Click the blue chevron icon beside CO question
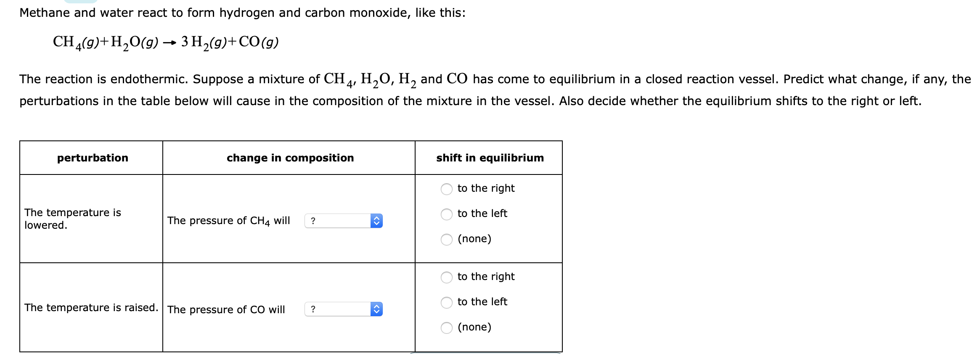This screenshot has width=980, height=354. pyautogui.click(x=376, y=310)
